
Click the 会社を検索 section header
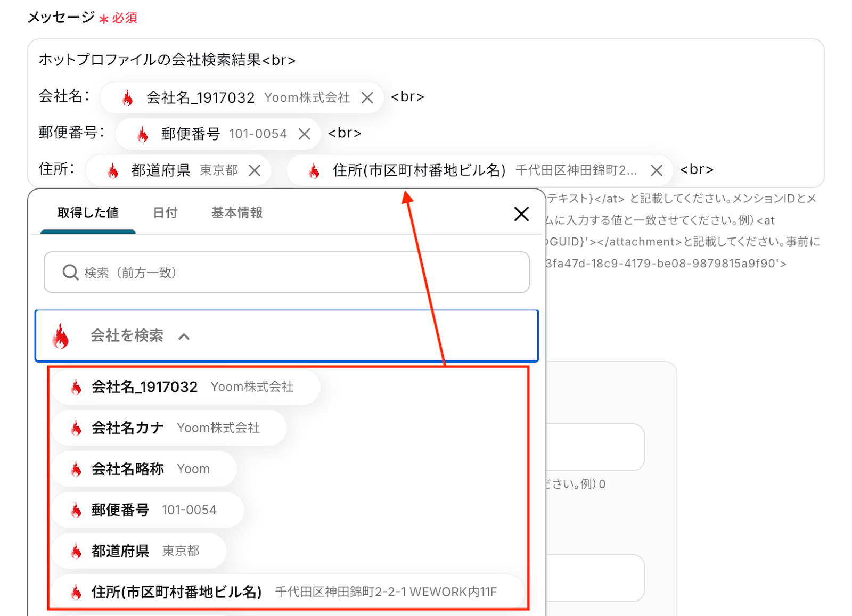click(286, 336)
